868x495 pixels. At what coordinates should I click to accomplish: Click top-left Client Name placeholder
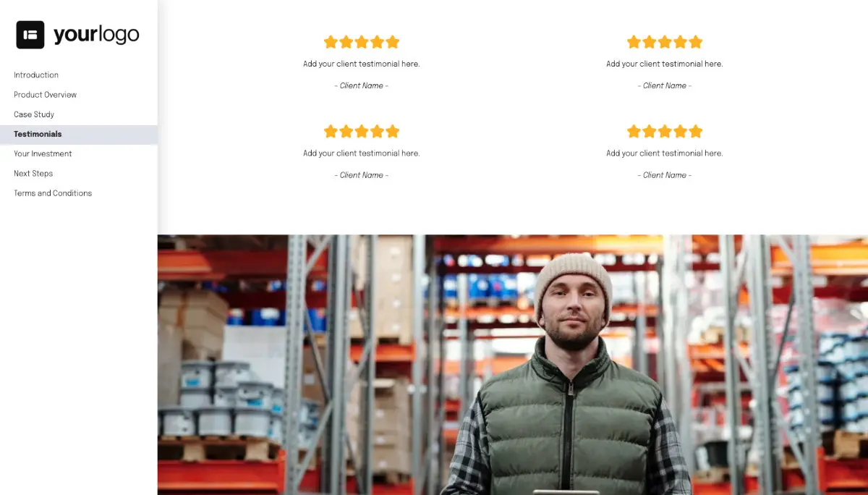[362, 85]
